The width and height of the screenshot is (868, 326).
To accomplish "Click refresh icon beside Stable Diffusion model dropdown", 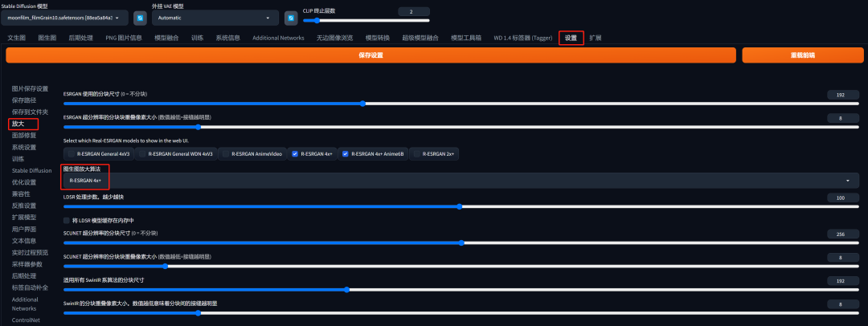I will coord(140,18).
